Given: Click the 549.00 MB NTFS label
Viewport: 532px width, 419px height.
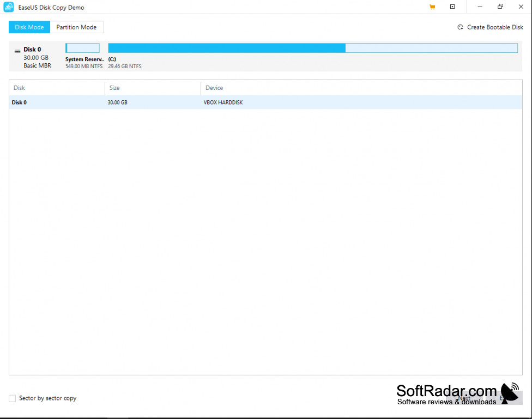Looking at the screenshot, I should coord(84,66).
